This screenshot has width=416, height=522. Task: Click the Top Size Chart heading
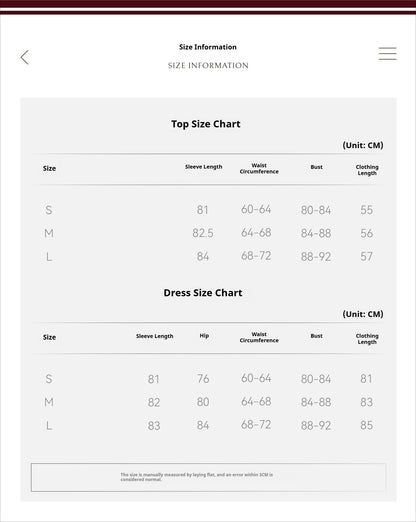pyautogui.click(x=206, y=124)
